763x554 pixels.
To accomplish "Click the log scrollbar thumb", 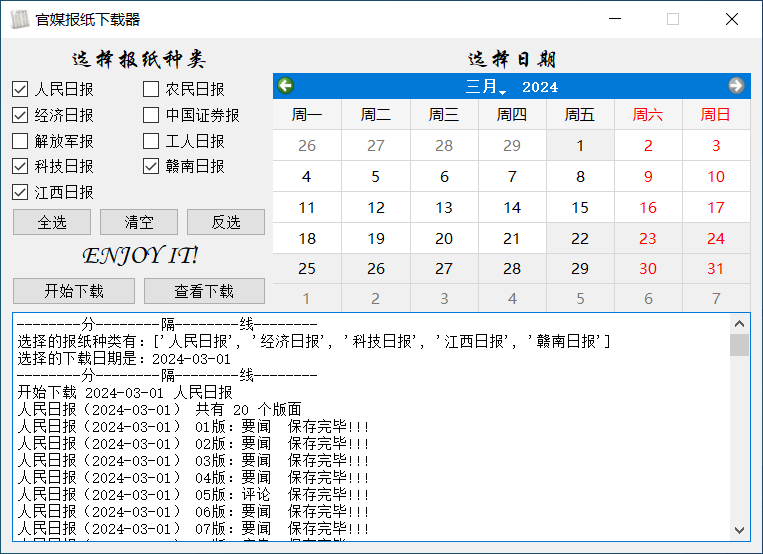I will pos(739,345).
